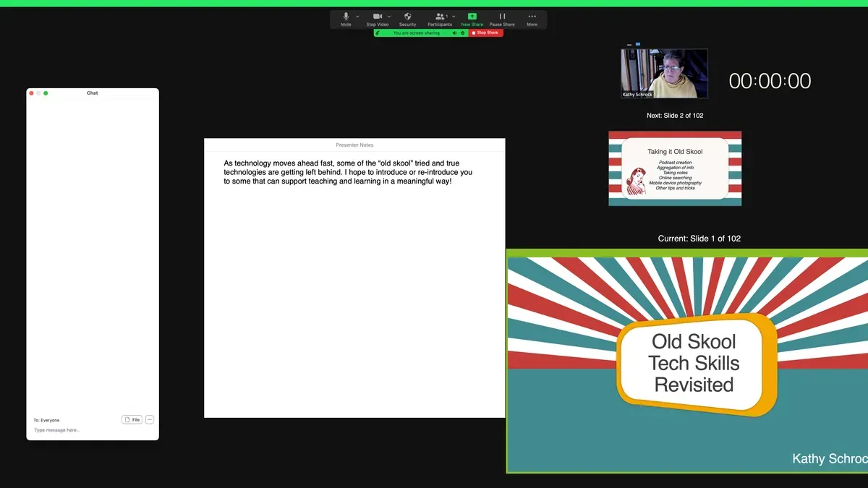Start a New Share
This screenshot has width=868, height=488.
point(472,19)
